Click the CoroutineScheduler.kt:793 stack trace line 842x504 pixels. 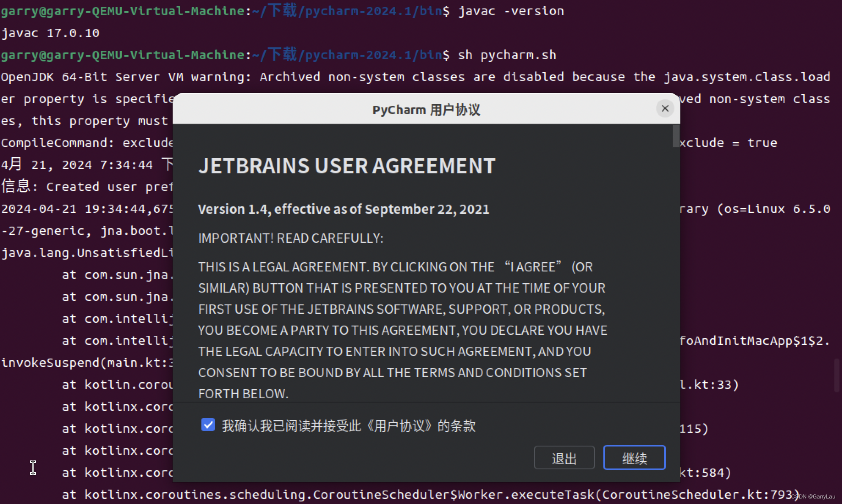[x=431, y=495]
